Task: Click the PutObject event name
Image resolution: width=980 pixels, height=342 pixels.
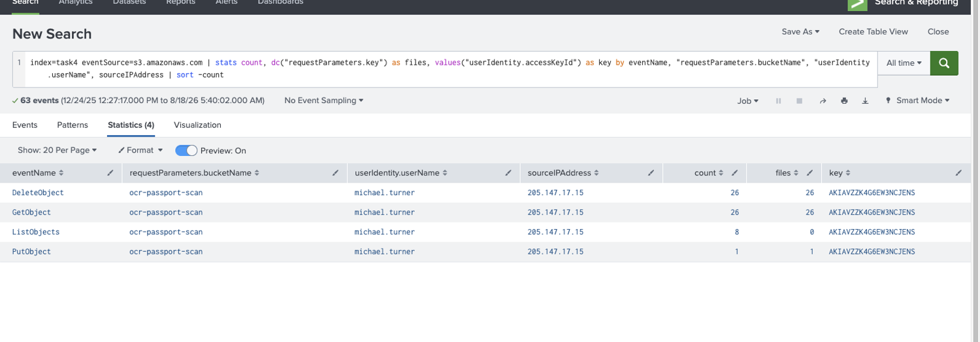Action: click(x=31, y=251)
